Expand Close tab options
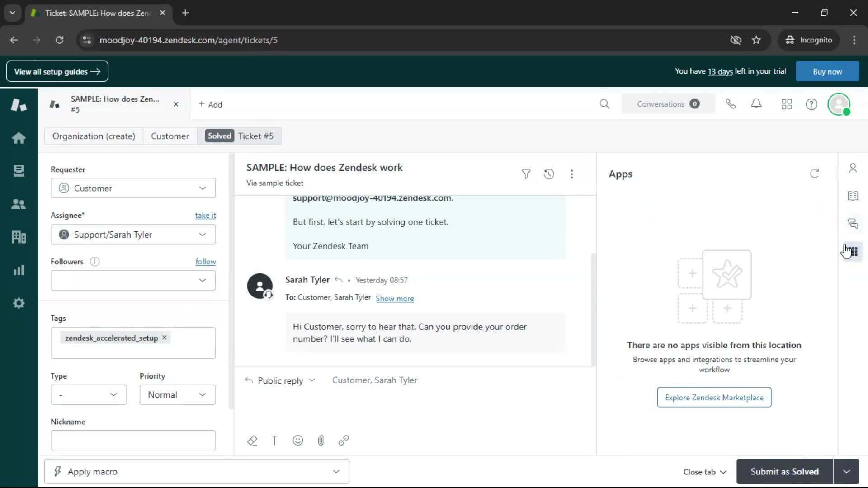 pyautogui.click(x=705, y=472)
